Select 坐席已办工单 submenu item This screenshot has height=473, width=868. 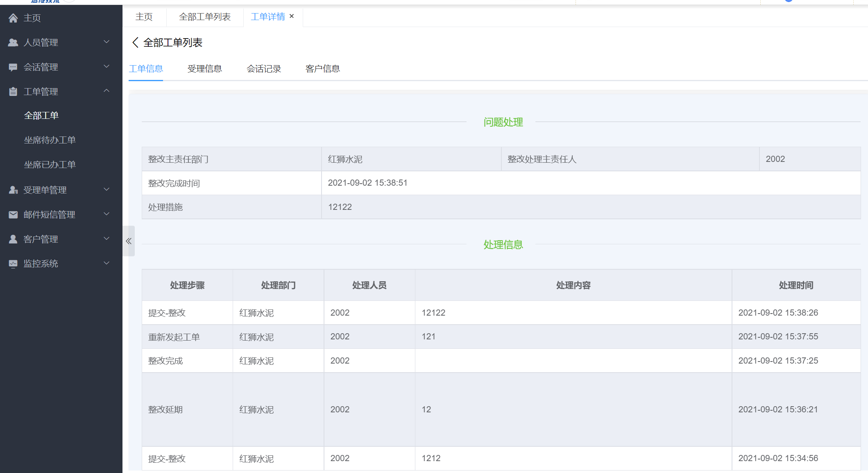(50, 165)
